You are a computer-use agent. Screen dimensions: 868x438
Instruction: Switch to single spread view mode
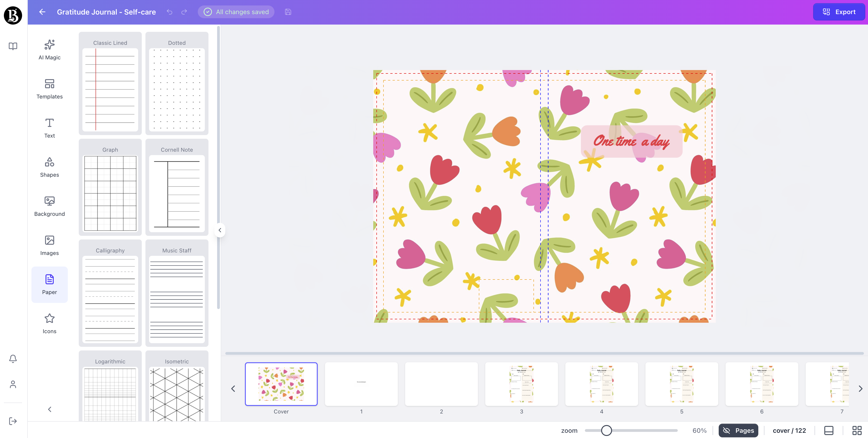829,430
